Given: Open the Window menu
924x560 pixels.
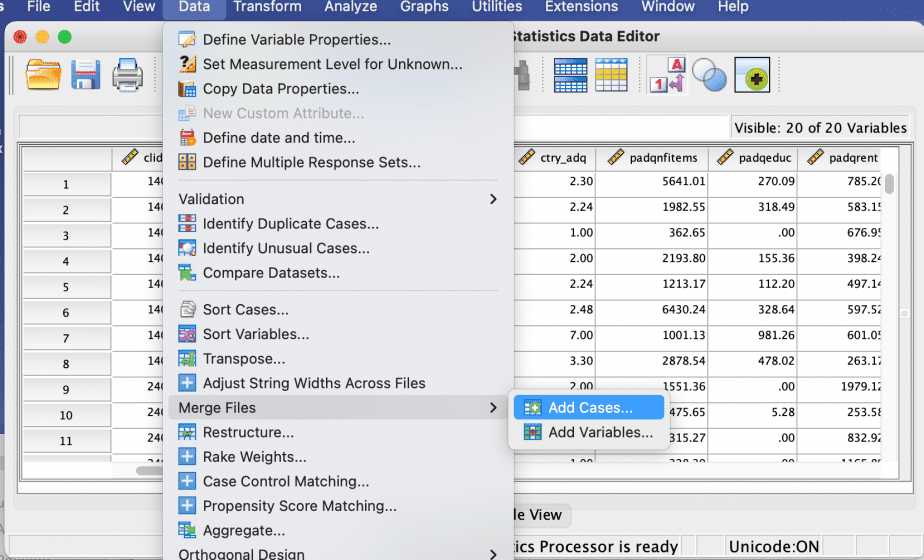Looking at the screenshot, I should pyautogui.click(x=668, y=6).
